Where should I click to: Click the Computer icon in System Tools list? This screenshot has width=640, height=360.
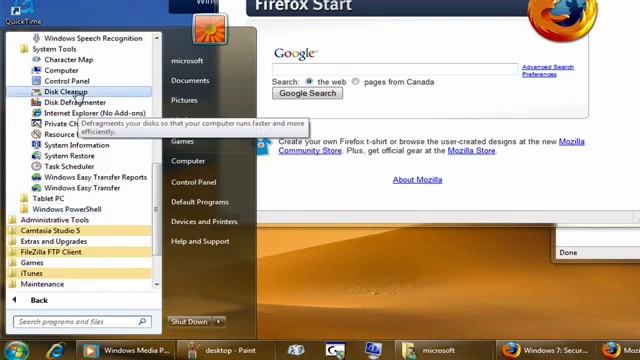point(36,70)
